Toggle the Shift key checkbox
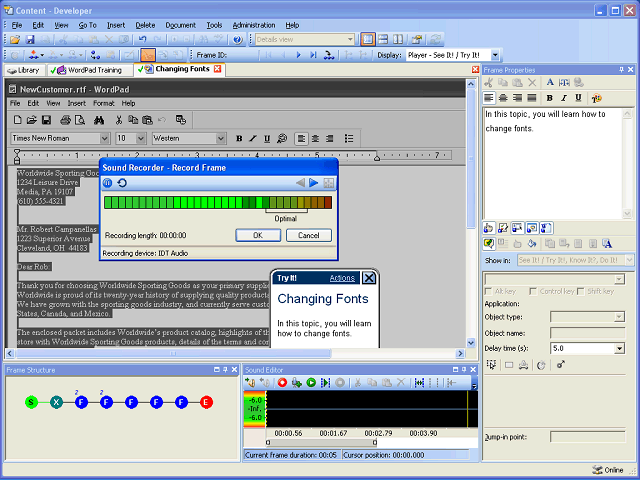640x480 pixels. pos(581,291)
